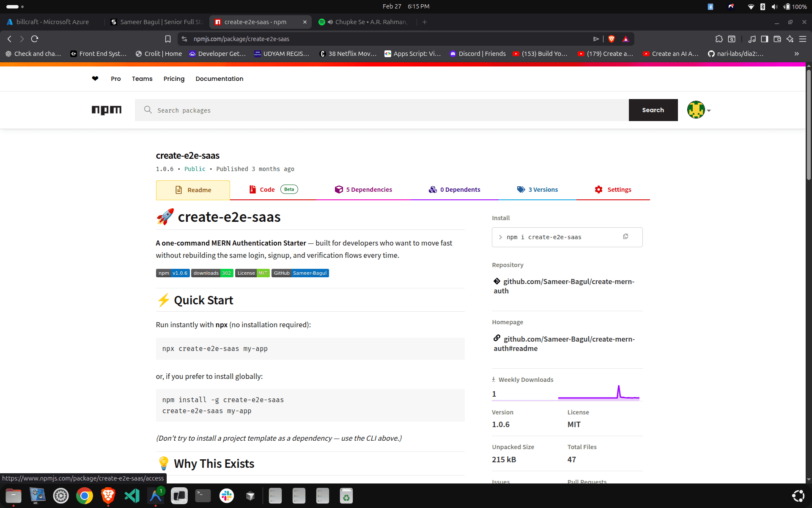Click the heart icon in npm navbar
This screenshot has height=508, width=812.
95,79
